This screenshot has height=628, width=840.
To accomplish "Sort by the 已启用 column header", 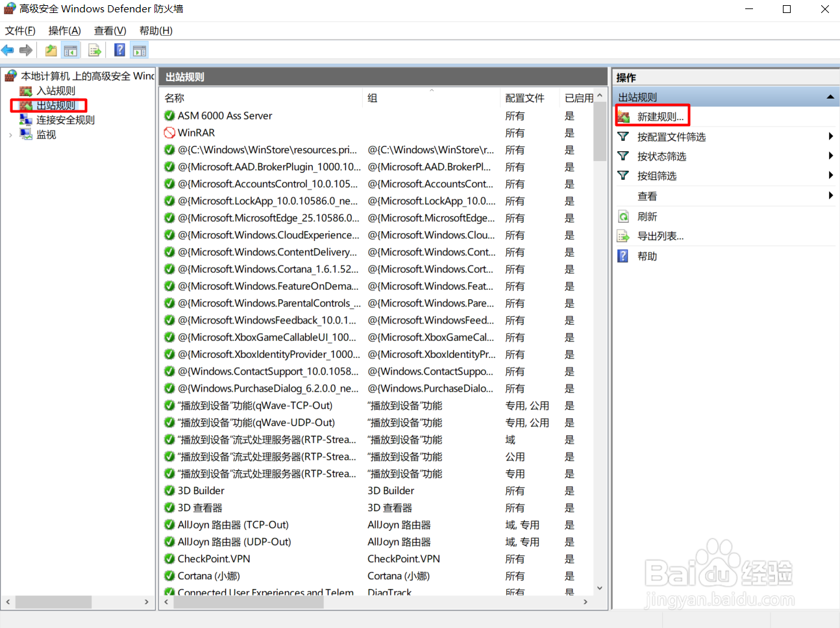I will coord(578,98).
